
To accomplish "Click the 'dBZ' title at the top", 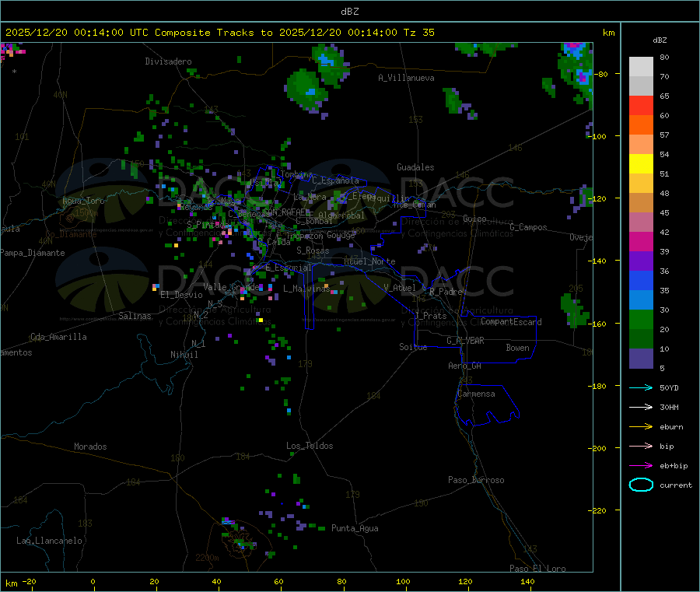I will tap(349, 12).
